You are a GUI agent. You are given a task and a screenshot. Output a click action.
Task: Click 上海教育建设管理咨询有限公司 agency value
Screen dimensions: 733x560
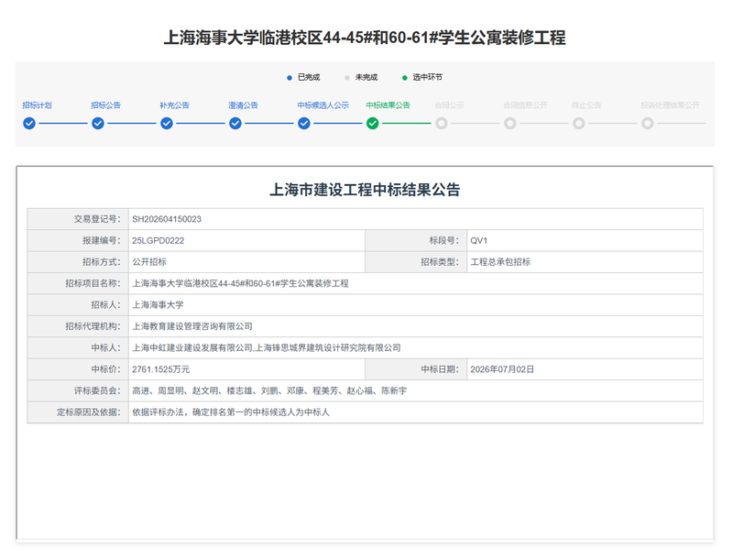point(192,327)
